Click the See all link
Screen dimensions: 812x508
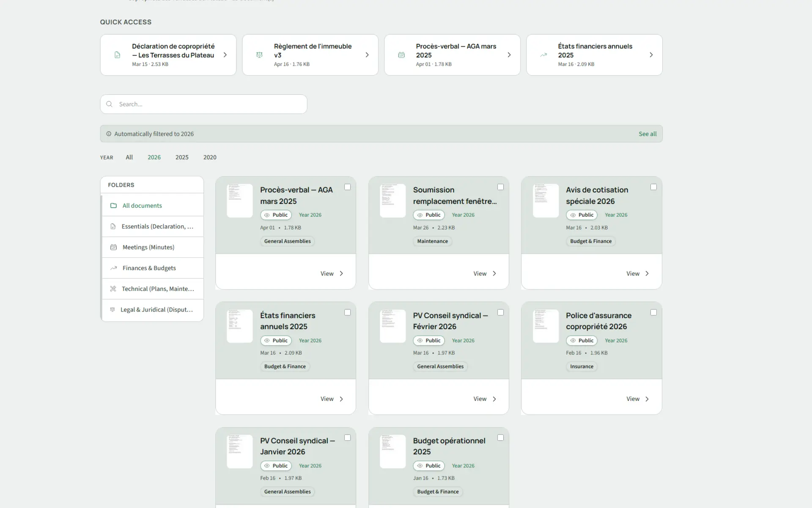pyautogui.click(x=647, y=133)
